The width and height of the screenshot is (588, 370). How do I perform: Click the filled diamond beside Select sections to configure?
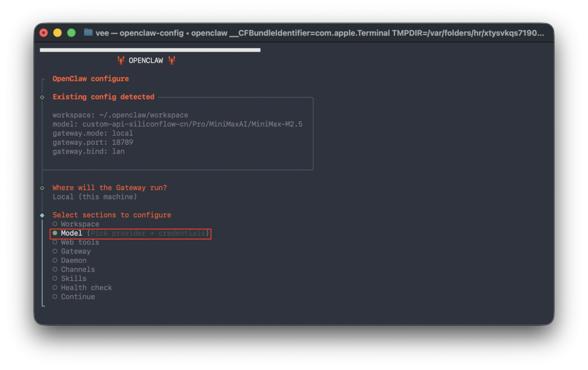coord(42,215)
